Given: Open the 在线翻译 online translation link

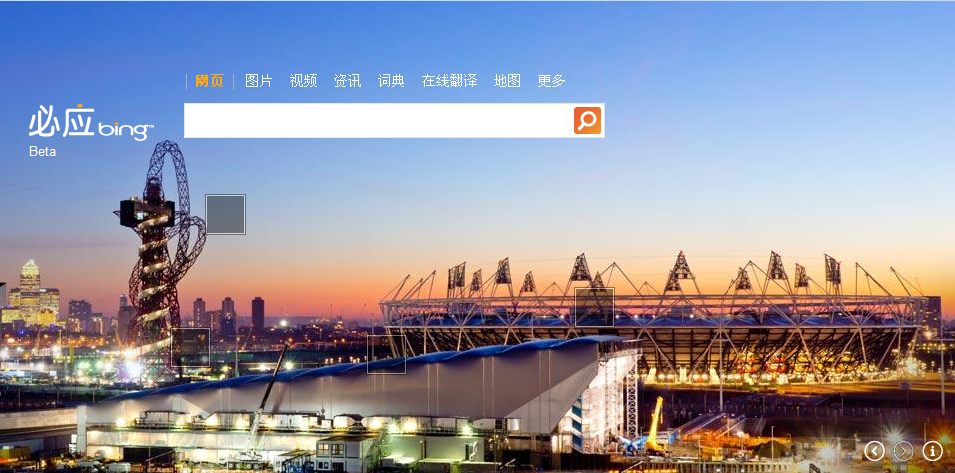Looking at the screenshot, I should pyautogui.click(x=449, y=81).
